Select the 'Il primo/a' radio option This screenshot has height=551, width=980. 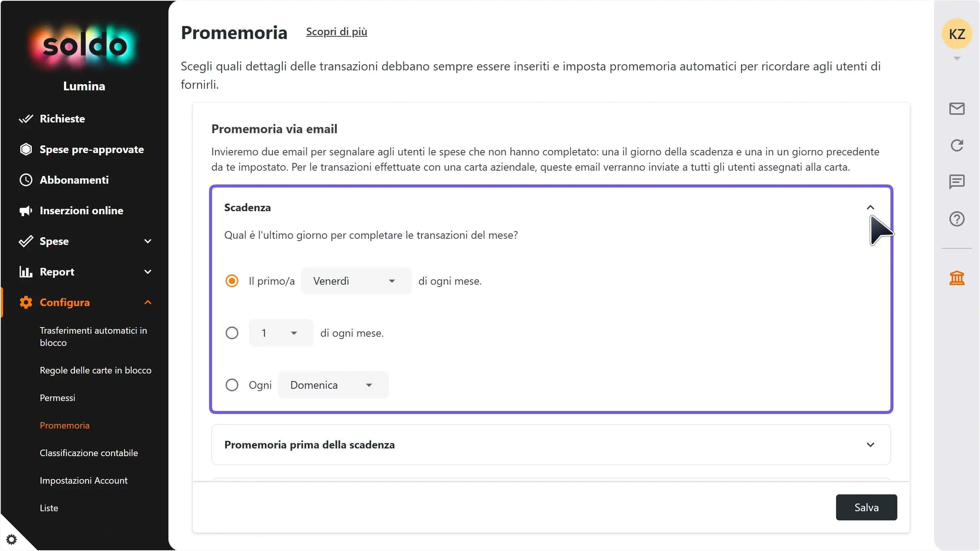pyautogui.click(x=232, y=281)
